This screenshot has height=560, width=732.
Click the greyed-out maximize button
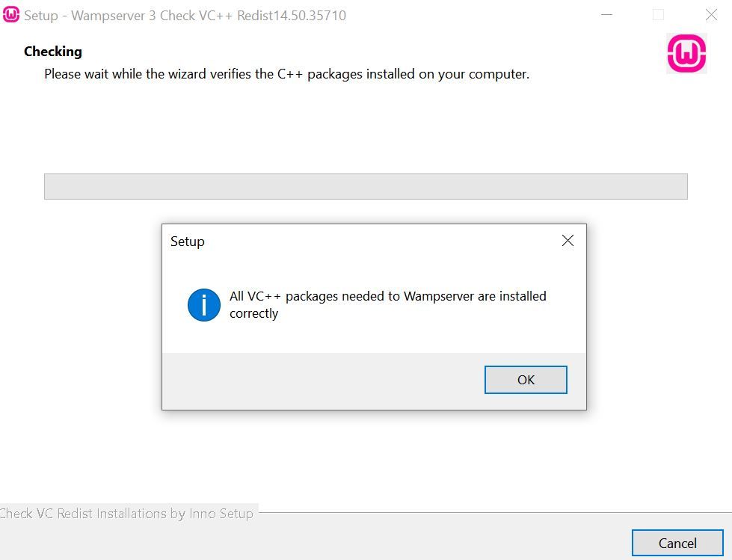coord(658,15)
